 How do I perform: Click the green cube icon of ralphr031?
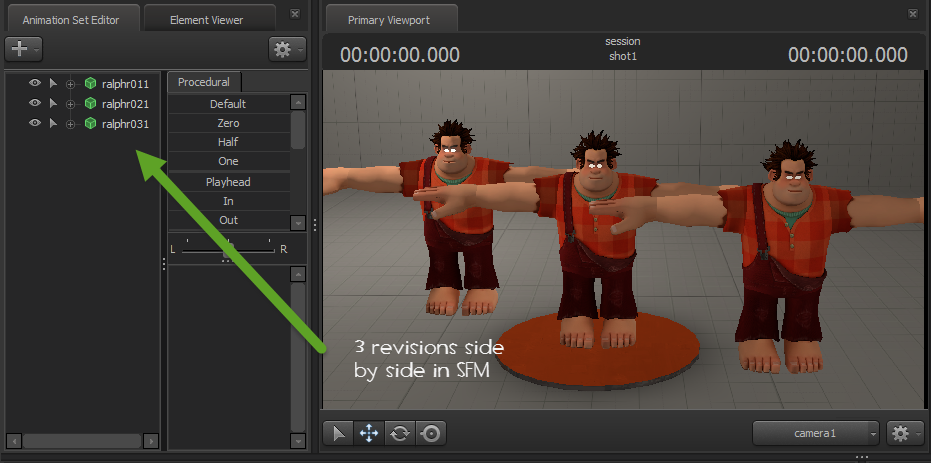(90, 123)
